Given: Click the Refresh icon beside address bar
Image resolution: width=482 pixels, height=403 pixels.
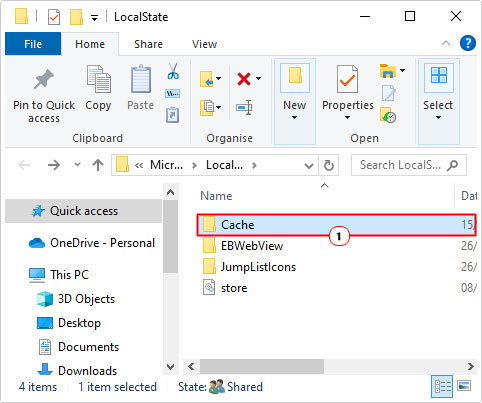Looking at the screenshot, I should 329,165.
